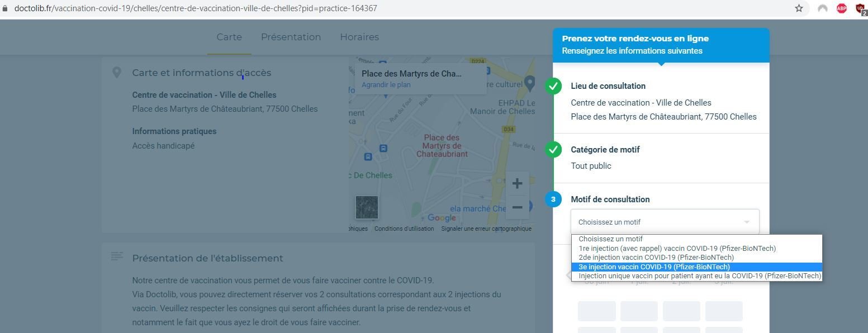The width and height of the screenshot is (868, 333).
Task: Open the Choisissez un motif dropdown
Action: (665, 222)
